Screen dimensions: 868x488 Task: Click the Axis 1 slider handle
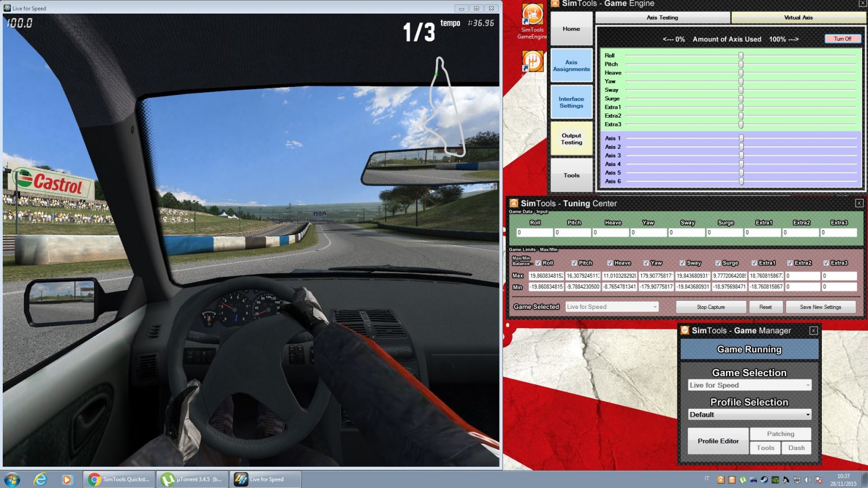pyautogui.click(x=741, y=138)
